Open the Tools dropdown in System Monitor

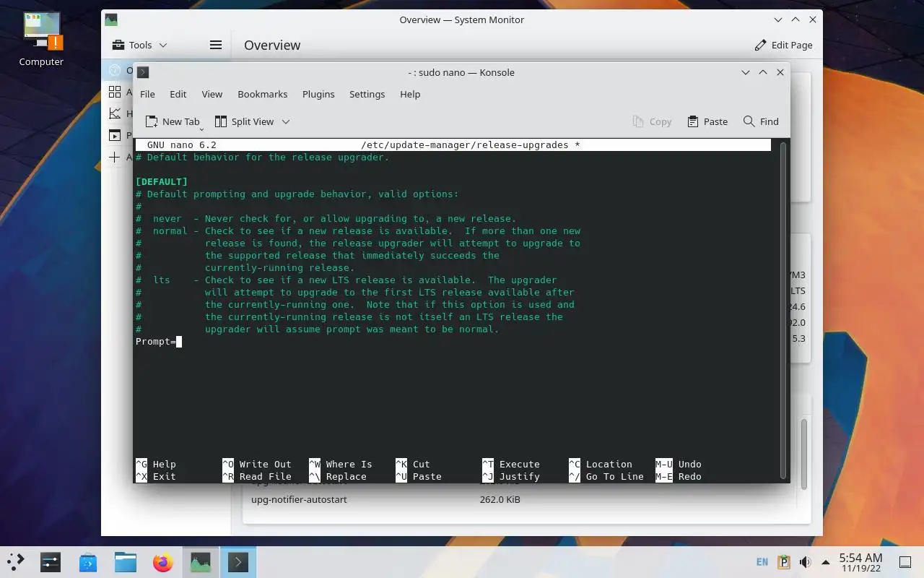click(x=140, y=45)
